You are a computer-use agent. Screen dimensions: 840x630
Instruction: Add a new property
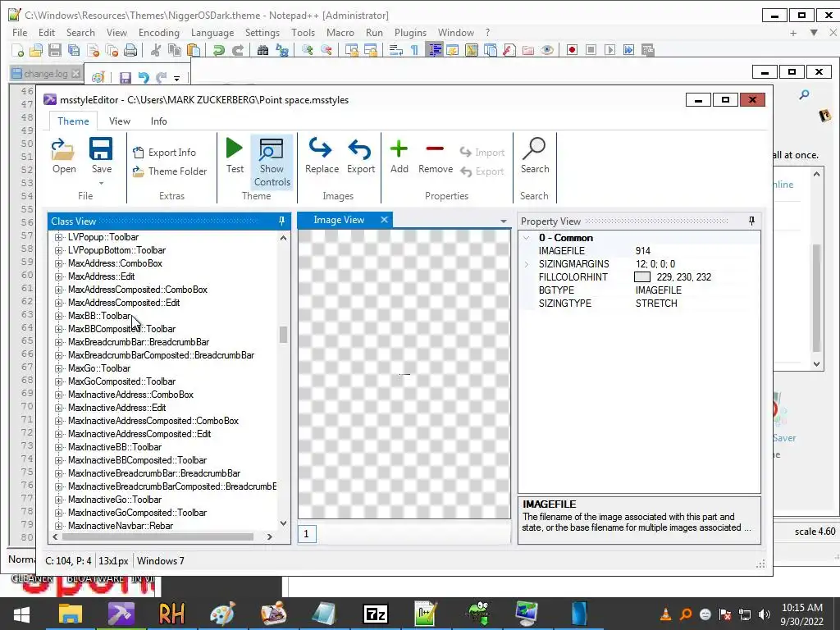click(399, 156)
